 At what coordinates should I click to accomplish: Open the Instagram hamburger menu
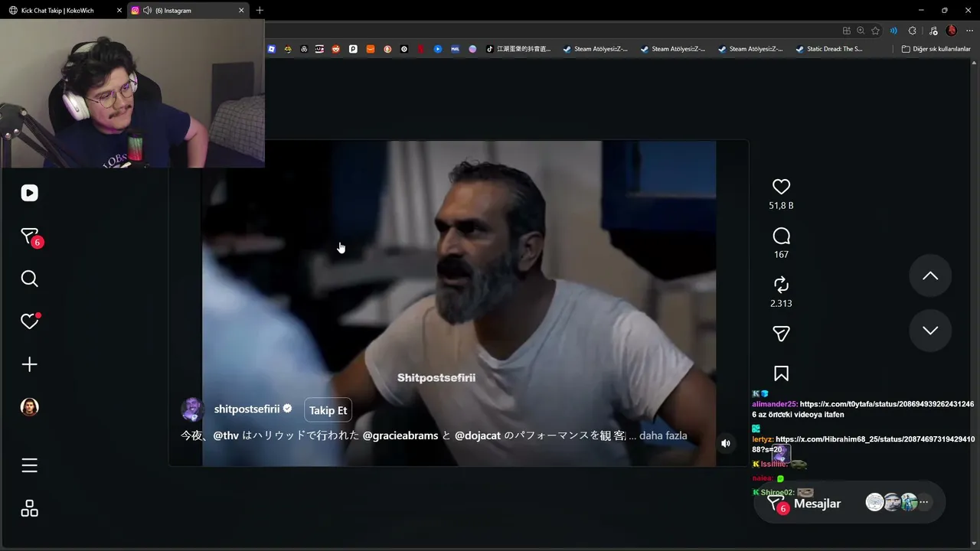click(29, 465)
